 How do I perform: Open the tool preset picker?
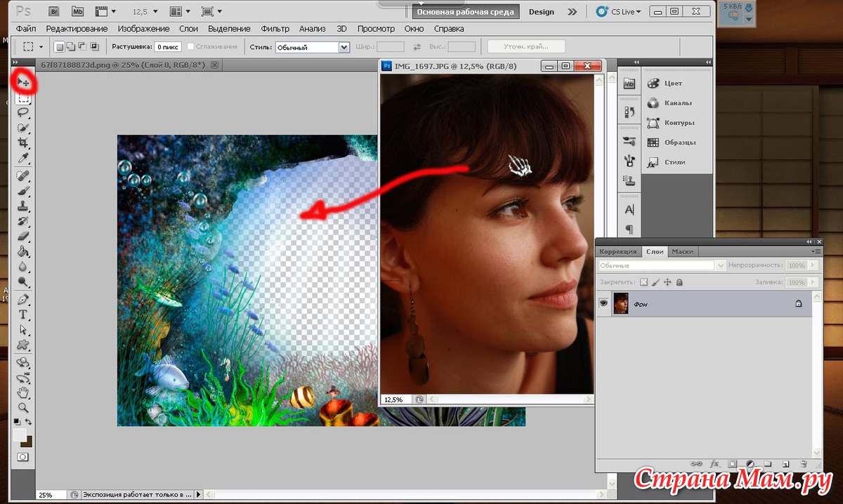pos(32,47)
